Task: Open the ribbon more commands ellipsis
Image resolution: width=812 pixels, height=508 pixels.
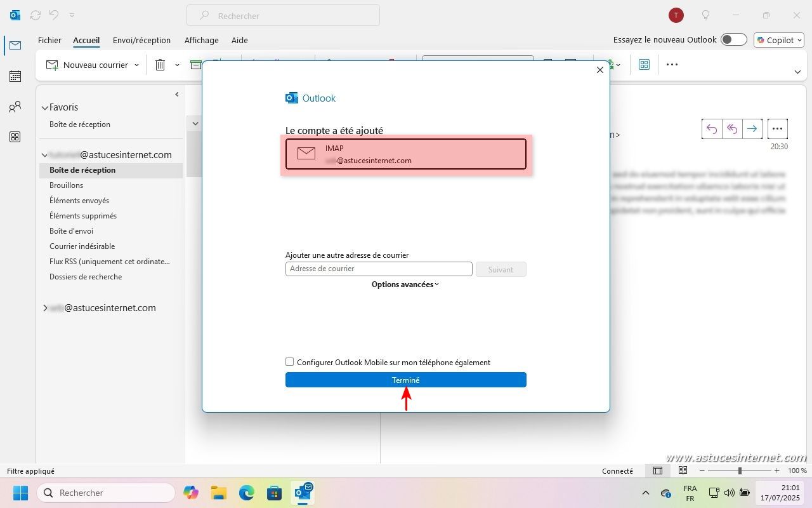Action: [672, 65]
